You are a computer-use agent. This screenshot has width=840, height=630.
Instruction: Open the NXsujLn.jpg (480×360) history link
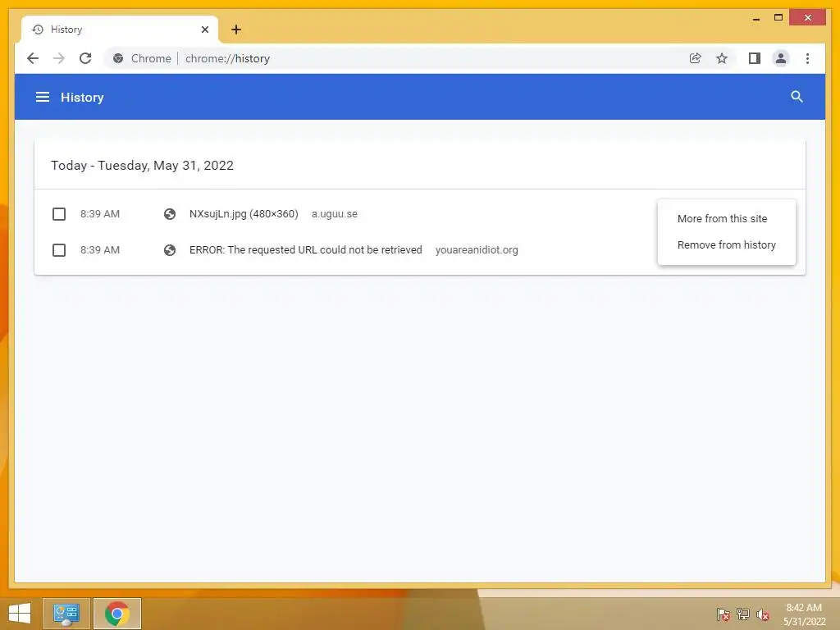(244, 214)
